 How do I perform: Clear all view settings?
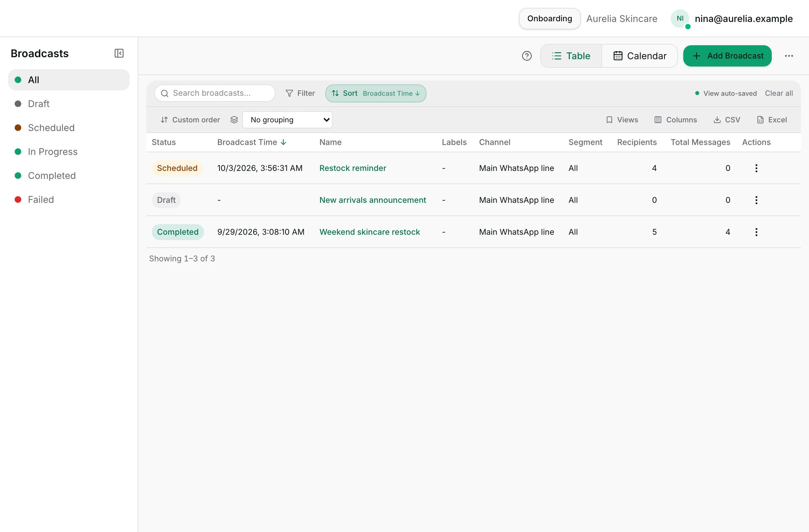coord(779,93)
